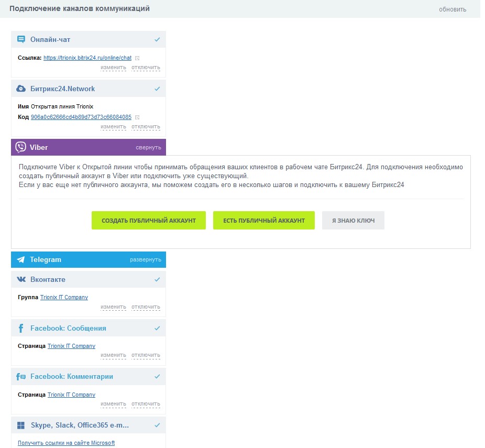Click отключить under Онлайн-чат
This screenshot has width=485, height=448.
[146, 68]
